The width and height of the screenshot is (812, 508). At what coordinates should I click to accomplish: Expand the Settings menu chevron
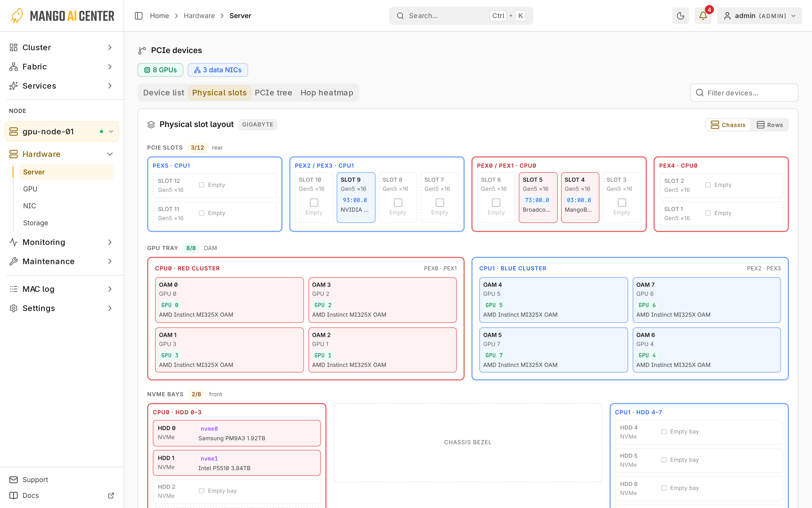pyautogui.click(x=110, y=308)
